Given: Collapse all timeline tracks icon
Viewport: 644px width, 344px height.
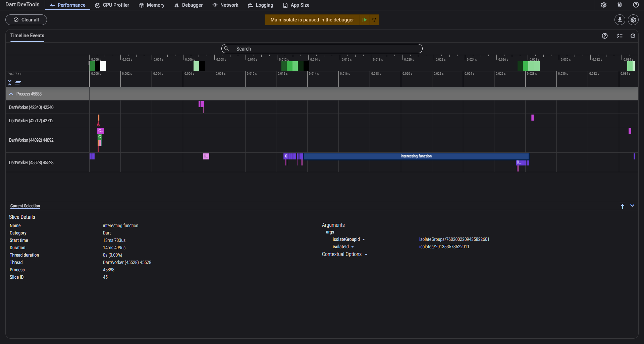Looking at the screenshot, I should point(10,83).
